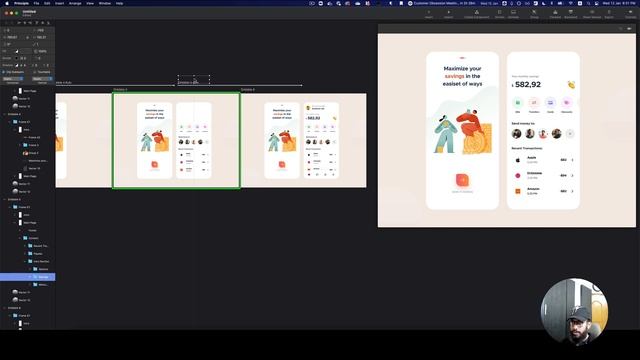This screenshot has height=360, width=640.
Task: Open the File menu
Action: pos(36,3)
